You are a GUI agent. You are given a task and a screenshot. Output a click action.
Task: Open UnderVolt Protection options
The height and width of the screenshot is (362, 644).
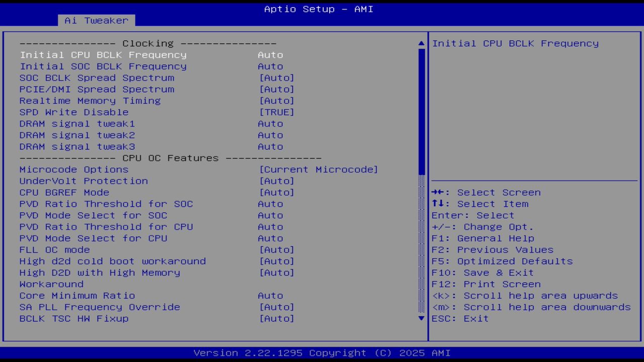click(x=277, y=180)
